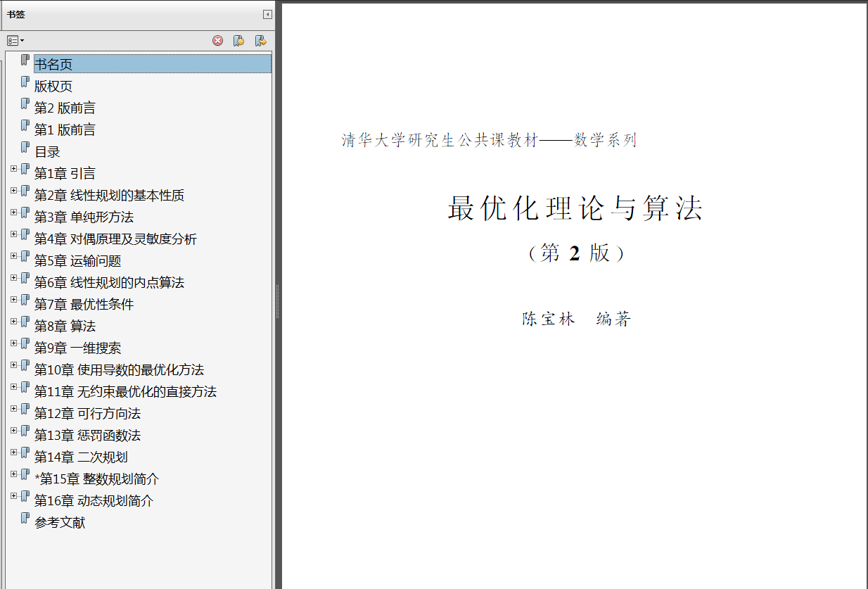Click the series text 清华大学研究生公共课教材

pos(440,140)
